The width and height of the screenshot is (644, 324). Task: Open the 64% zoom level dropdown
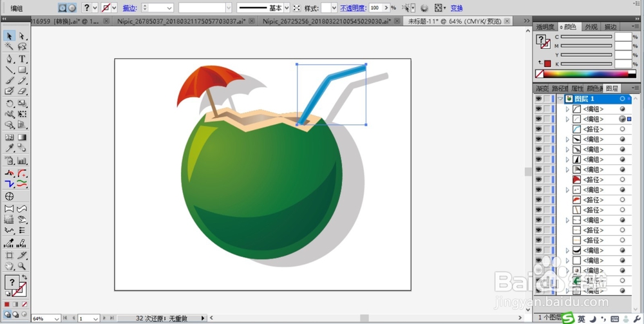coord(57,318)
